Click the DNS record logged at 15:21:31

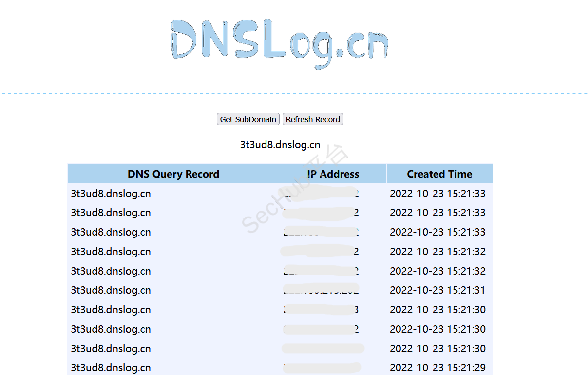click(111, 290)
